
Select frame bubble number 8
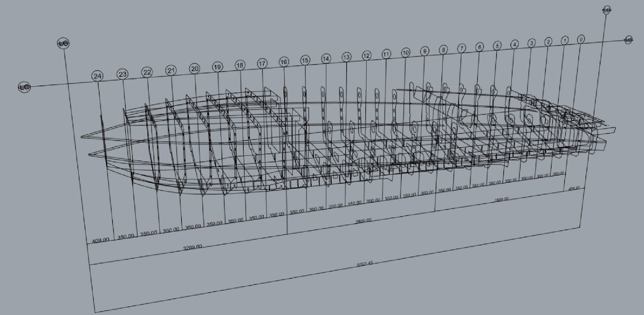(443, 50)
